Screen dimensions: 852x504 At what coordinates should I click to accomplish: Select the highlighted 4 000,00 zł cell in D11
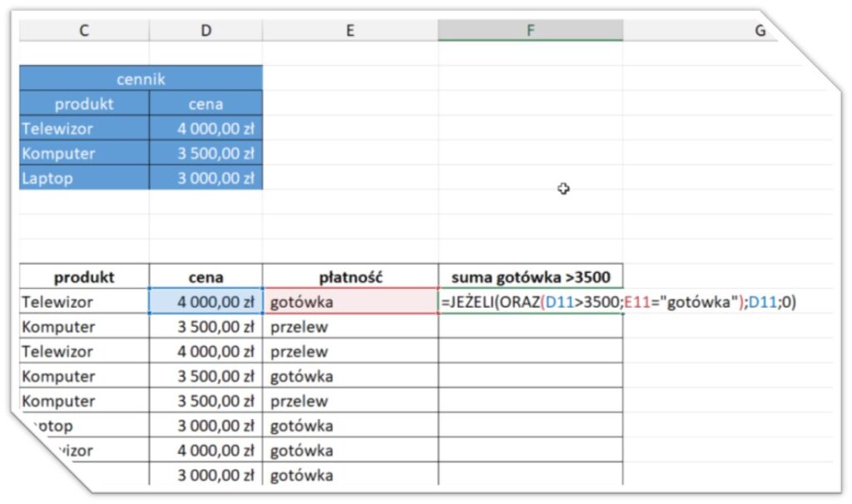(205, 302)
